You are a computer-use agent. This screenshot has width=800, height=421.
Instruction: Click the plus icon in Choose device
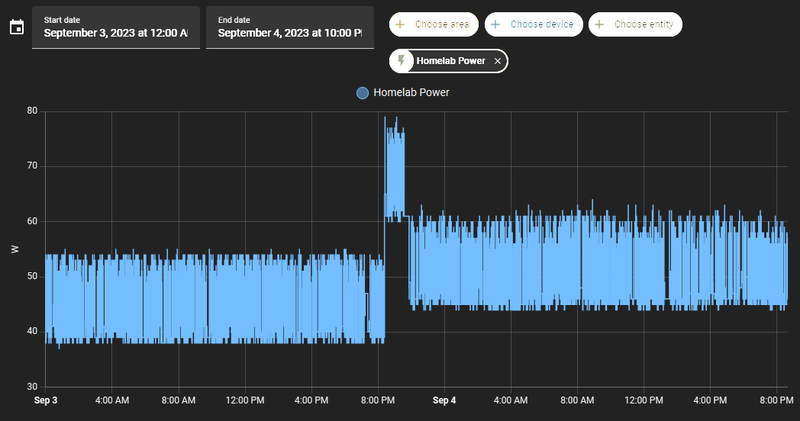pyautogui.click(x=495, y=24)
